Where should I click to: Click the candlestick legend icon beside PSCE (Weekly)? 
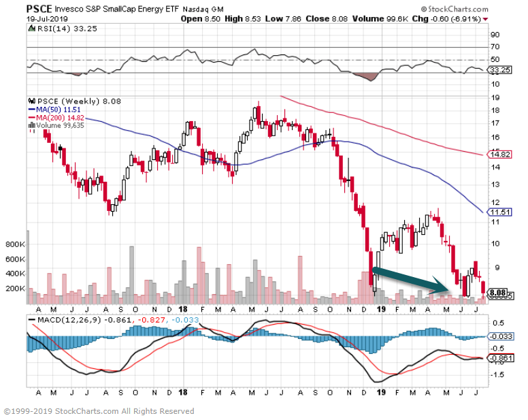tap(32, 101)
